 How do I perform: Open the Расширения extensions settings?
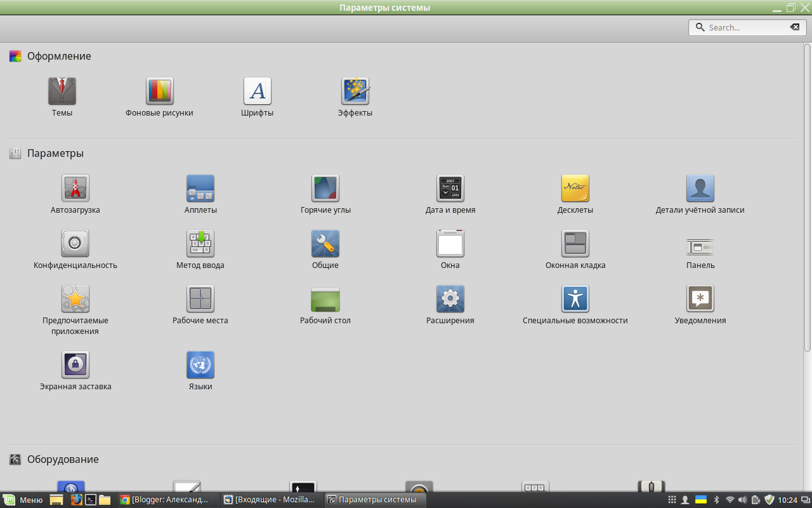pyautogui.click(x=450, y=299)
